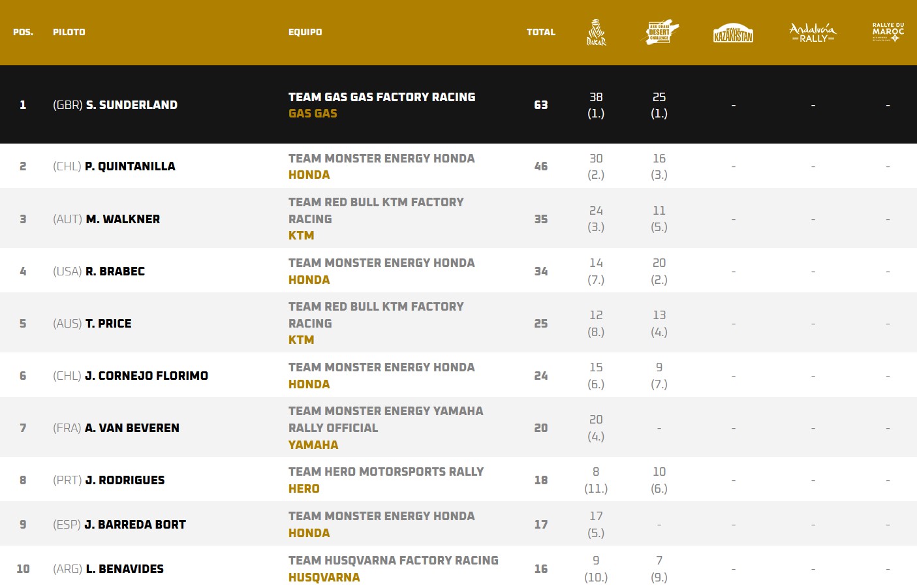Click Brabec's total of 34

point(541,271)
